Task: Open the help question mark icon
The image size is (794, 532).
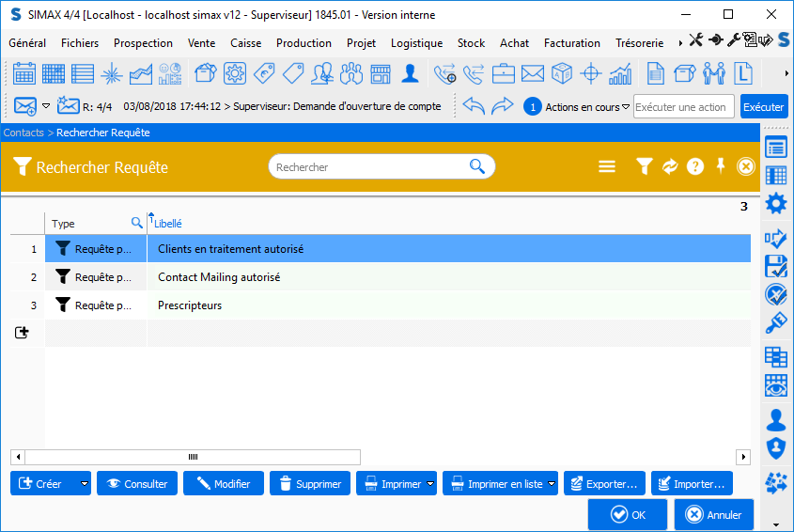Action: point(695,166)
